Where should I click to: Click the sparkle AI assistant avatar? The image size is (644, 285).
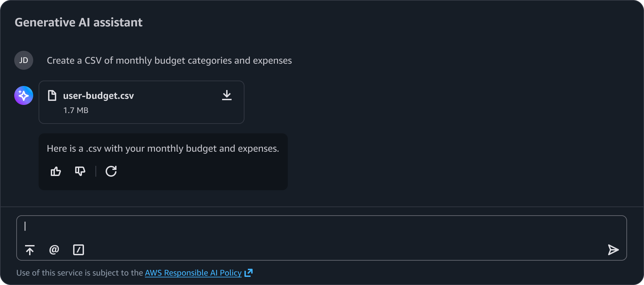coord(24,95)
